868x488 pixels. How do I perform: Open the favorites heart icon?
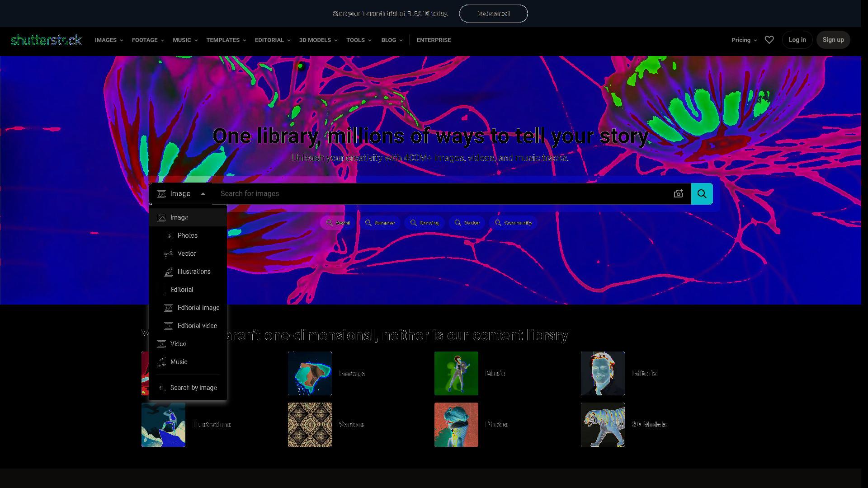pos(769,40)
